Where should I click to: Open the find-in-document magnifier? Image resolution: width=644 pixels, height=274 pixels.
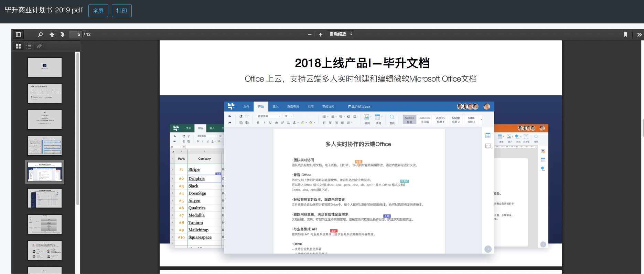(x=40, y=34)
